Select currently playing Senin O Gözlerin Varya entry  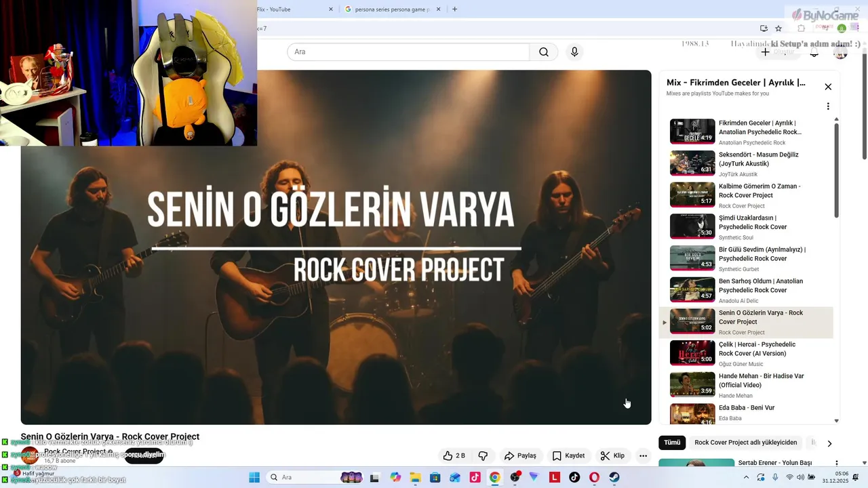(x=747, y=322)
